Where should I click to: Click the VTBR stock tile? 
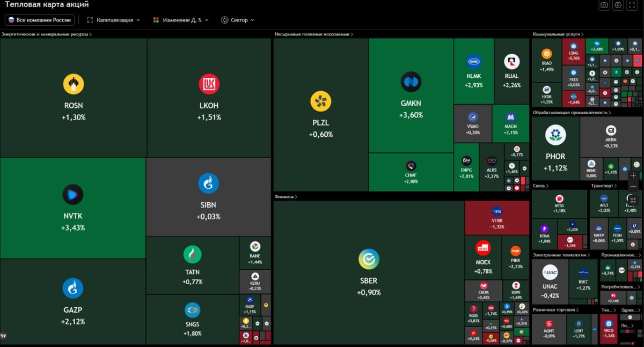pos(497,218)
